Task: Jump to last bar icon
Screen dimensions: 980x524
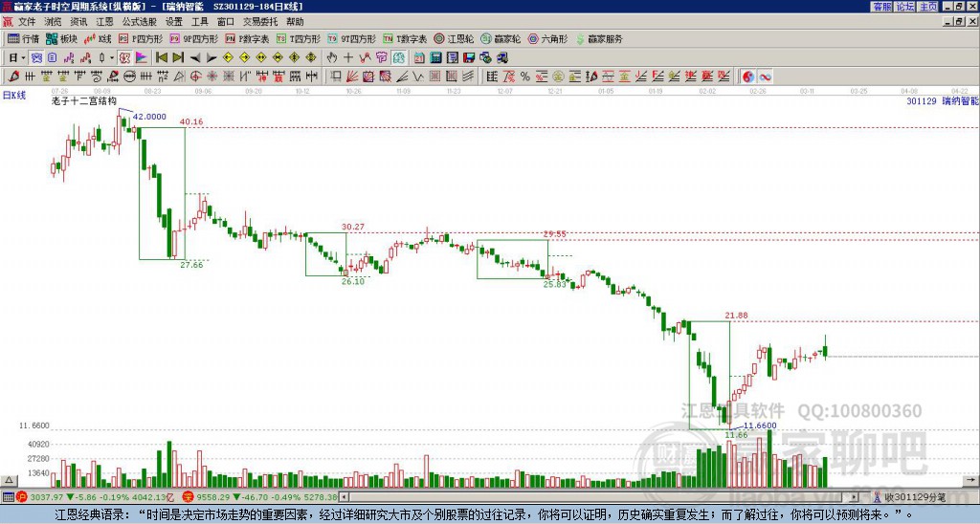Action: pyautogui.click(x=178, y=58)
